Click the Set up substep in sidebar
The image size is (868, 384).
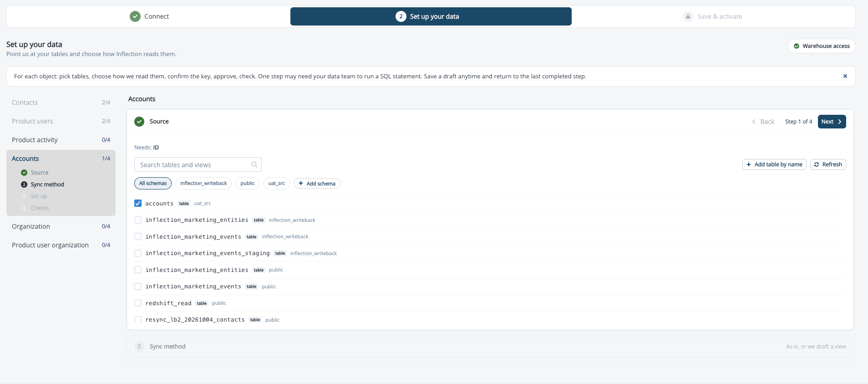pyautogui.click(x=39, y=196)
